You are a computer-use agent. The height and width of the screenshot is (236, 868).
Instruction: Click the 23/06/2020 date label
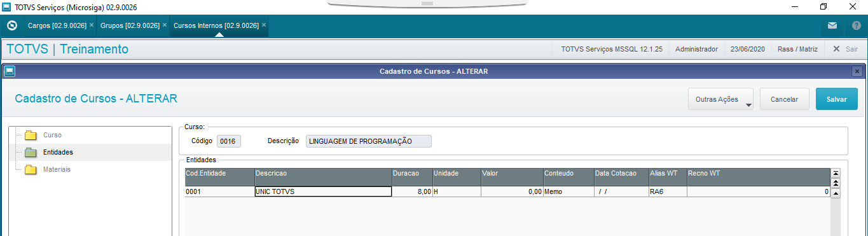pos(748,49)
